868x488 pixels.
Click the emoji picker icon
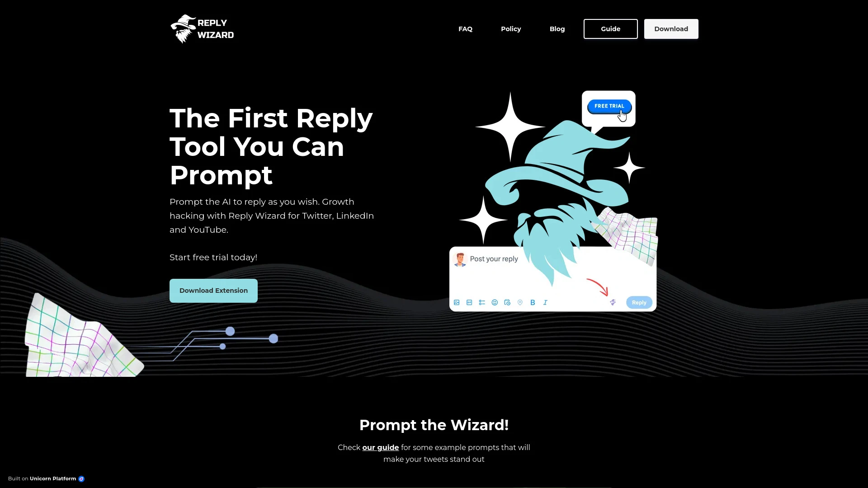494,302
